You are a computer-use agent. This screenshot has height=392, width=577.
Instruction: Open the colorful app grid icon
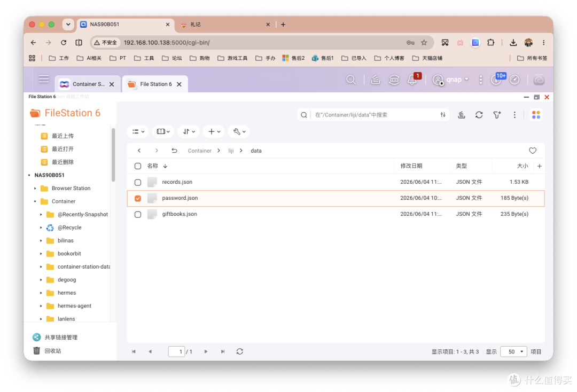coord(536,115)
